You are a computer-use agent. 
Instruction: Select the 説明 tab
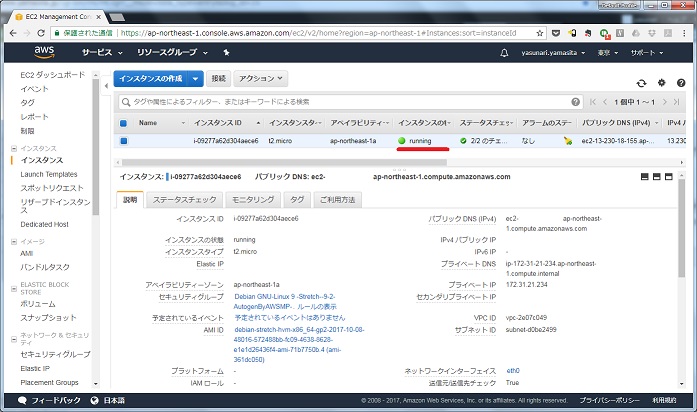(130, 200)
